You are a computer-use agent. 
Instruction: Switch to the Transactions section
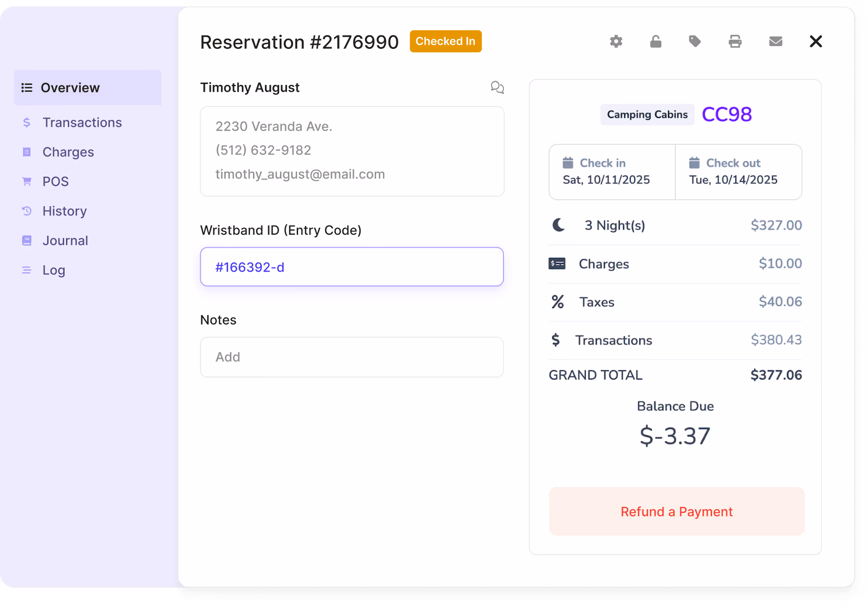pyautogui.click(x=82, y=122)
